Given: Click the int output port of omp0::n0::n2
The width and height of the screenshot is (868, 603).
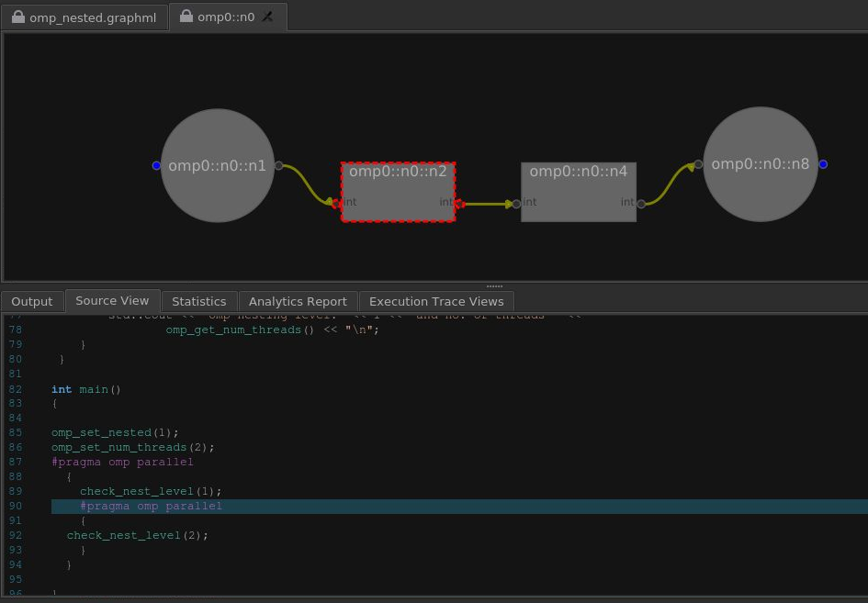Looking at the screenshot, I should [458, 204].
